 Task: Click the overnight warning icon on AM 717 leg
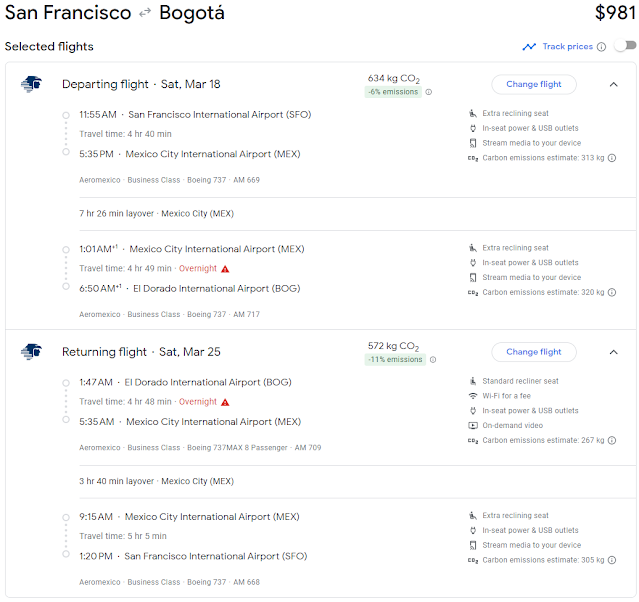coord(225,269)
